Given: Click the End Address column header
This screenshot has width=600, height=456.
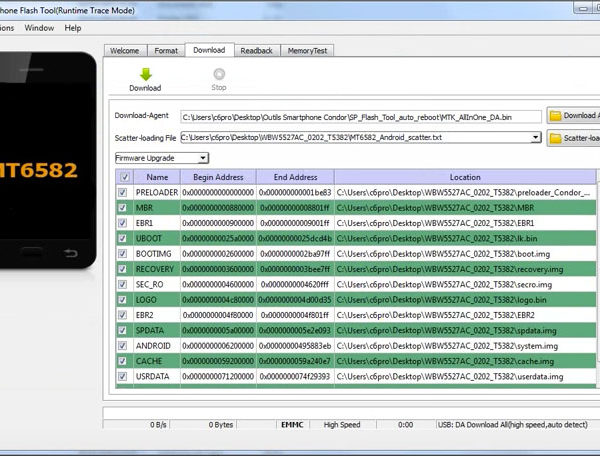Looking at the screenshot, I should 295,177.
